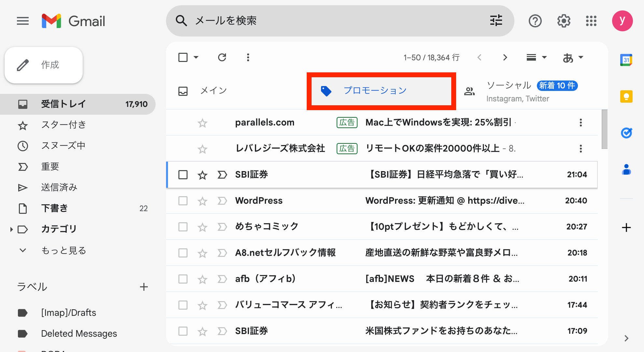Open Google Tasks side panel icon
The height and width of the screenshot is (352, 644).
pyautogui.click(x=626, y=133)
